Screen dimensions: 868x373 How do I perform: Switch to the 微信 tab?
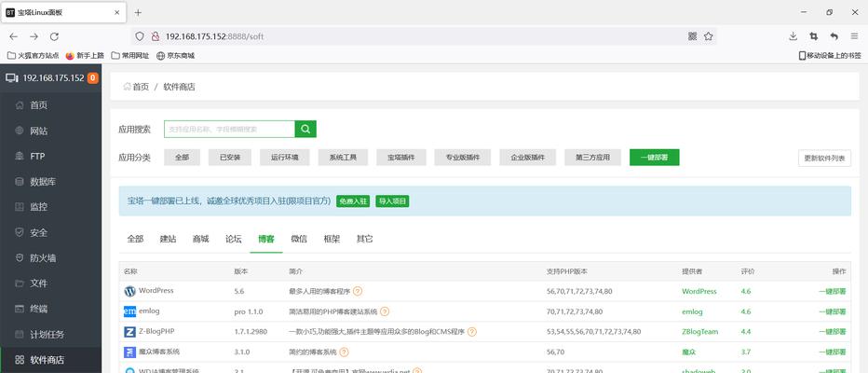pyautogui.click(x=299, y=239)
